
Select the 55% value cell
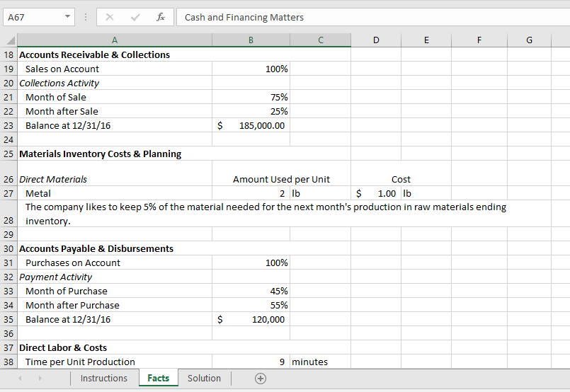click(251, 305)
